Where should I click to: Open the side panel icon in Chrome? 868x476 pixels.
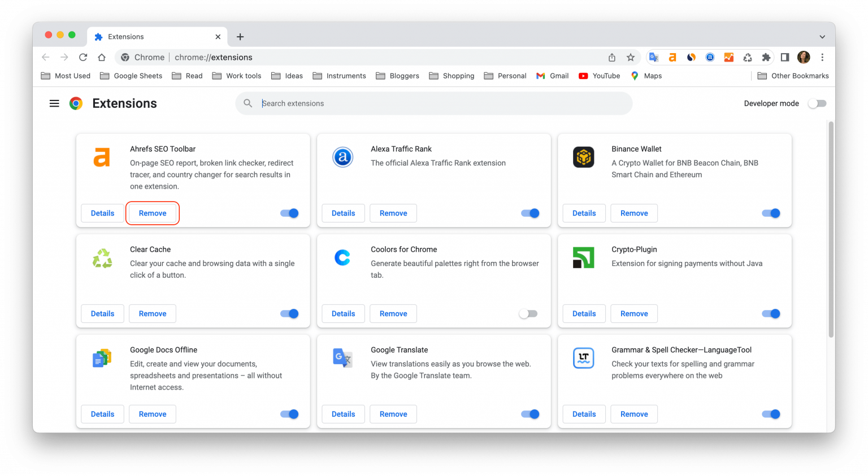pos(785,57)
